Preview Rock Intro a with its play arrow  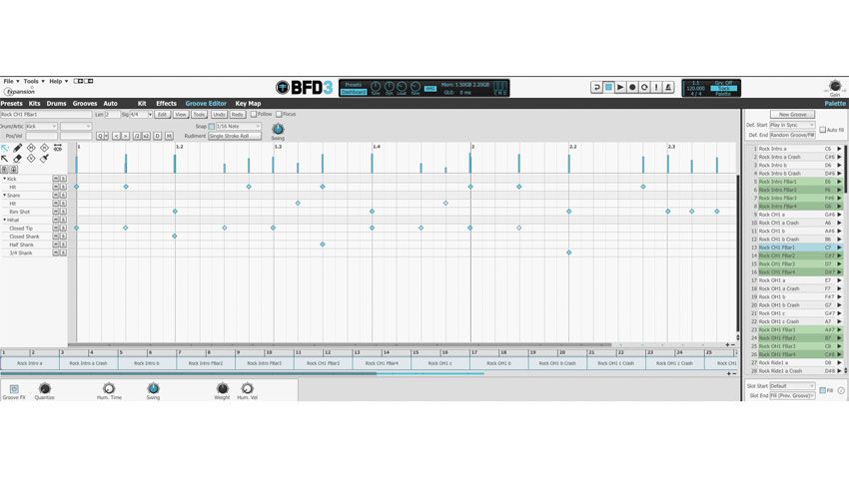click(x=840, y=149)
